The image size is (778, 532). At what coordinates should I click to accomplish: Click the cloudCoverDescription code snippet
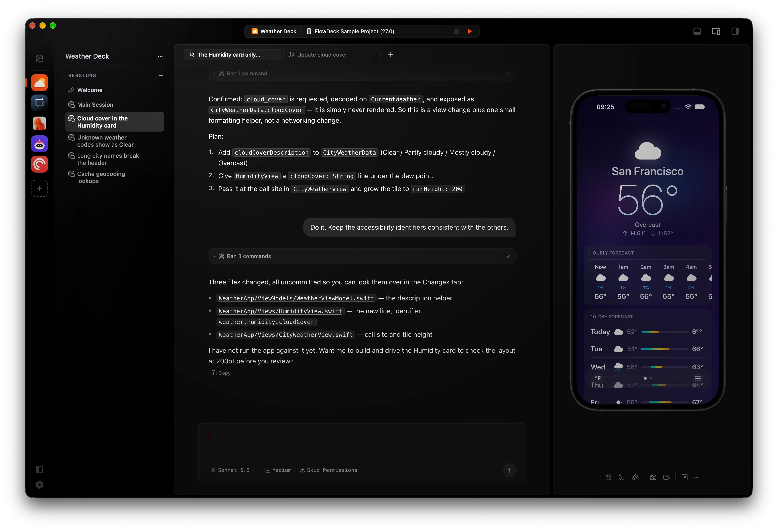pyautogui.click(x=271, y=153)
